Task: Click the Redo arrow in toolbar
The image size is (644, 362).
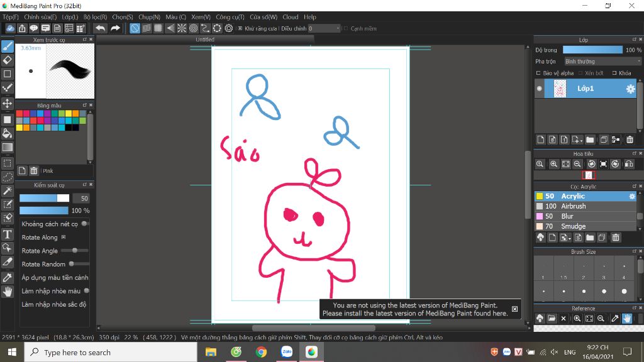Action: (116, 28)
